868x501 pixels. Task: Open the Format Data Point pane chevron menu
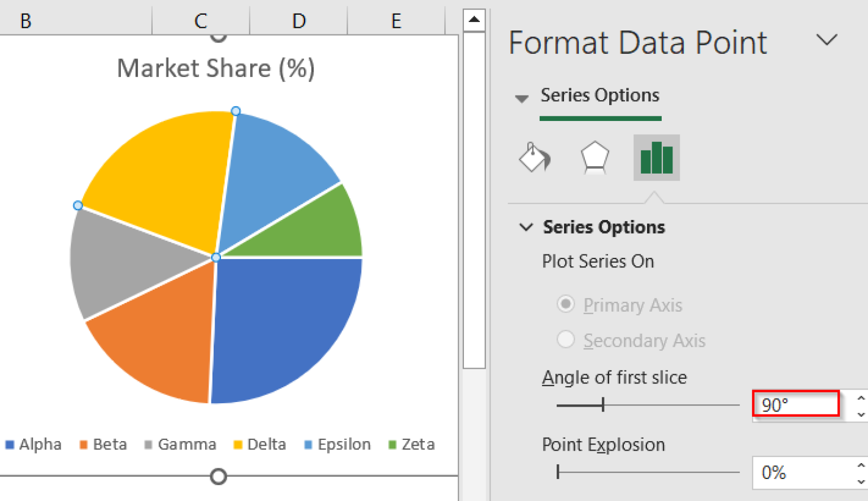(x=827, y=40)
